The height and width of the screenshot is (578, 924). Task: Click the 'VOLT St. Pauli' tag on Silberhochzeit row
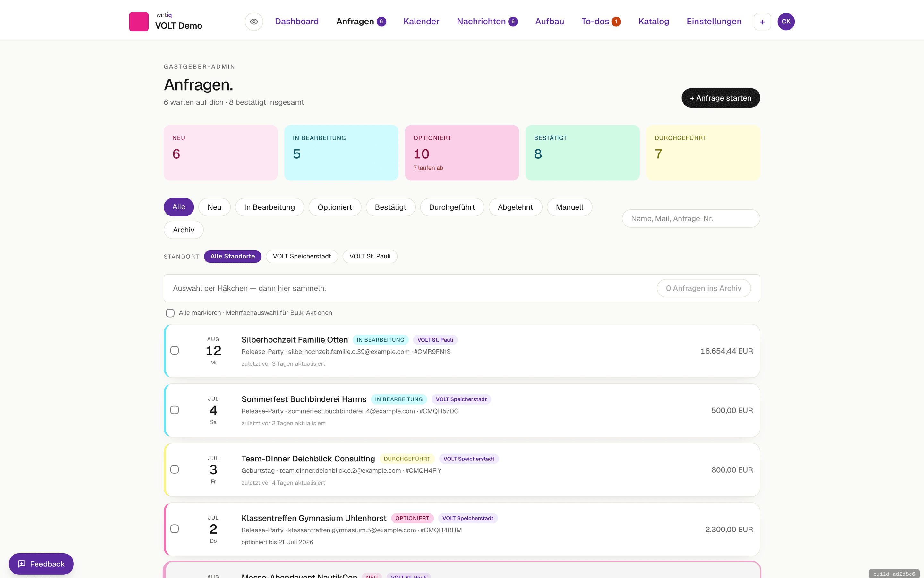435,340
